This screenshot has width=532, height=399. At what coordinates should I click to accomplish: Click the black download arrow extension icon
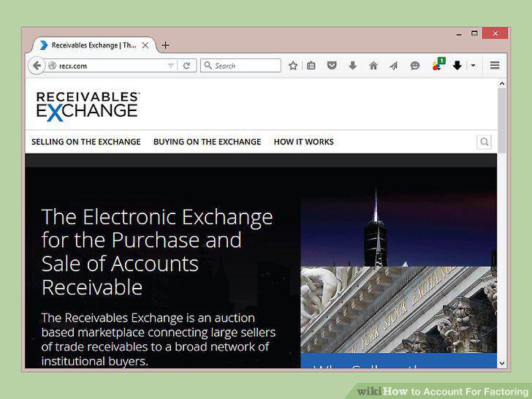[457, 66]
